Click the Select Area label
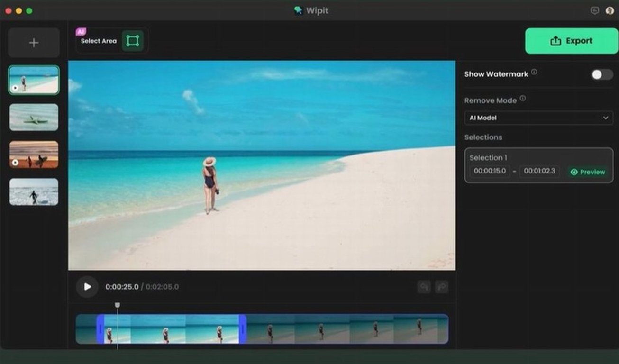Screen dimensions: 619x364 99,41
